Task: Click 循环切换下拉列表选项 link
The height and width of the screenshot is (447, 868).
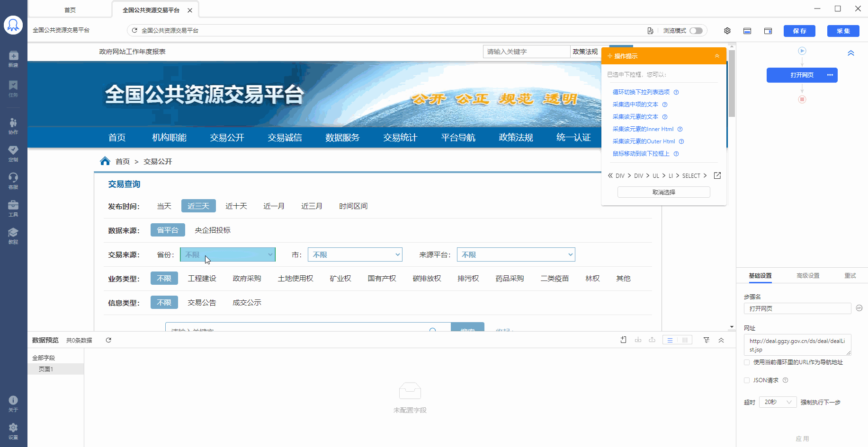Action: (x=641, y=92)
